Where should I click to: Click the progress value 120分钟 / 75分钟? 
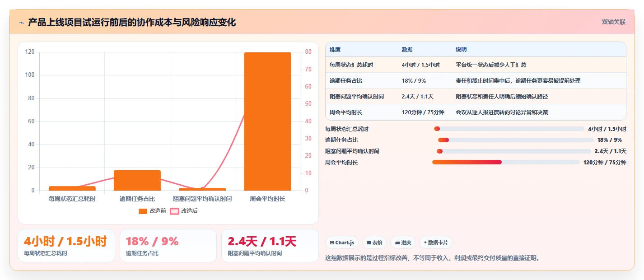click(605, 163)
